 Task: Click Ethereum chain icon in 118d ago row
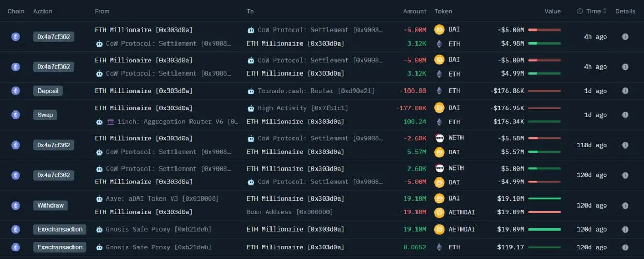point(16,145)
